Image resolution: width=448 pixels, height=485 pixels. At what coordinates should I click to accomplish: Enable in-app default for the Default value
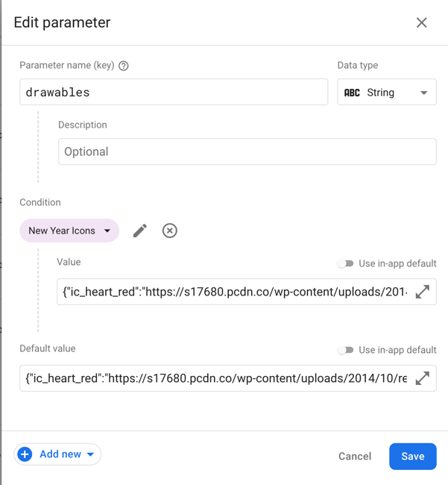coord(345,350)
